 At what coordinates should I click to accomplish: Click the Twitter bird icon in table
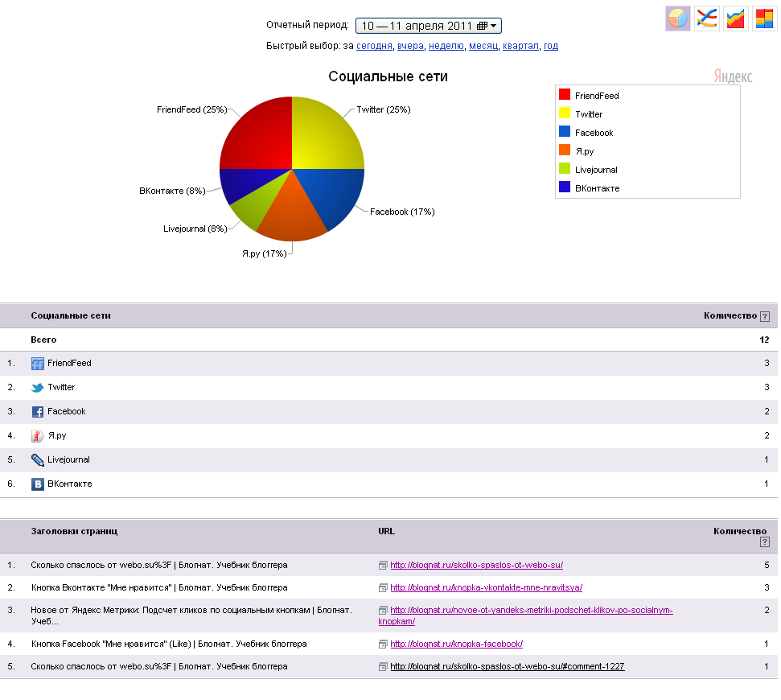pyautogui.click(x=37, y=388)
